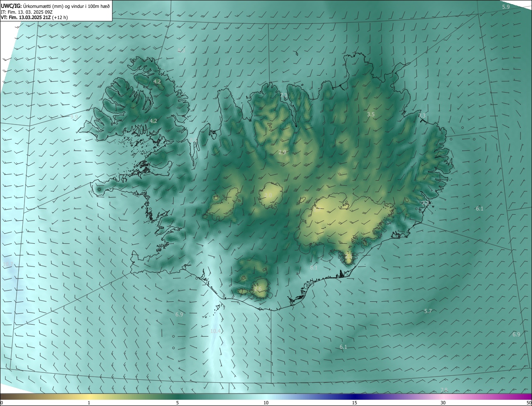
Task: Click the title text 'UWC/IG: Úrkomumætti (mm)'
Action: 32,6
